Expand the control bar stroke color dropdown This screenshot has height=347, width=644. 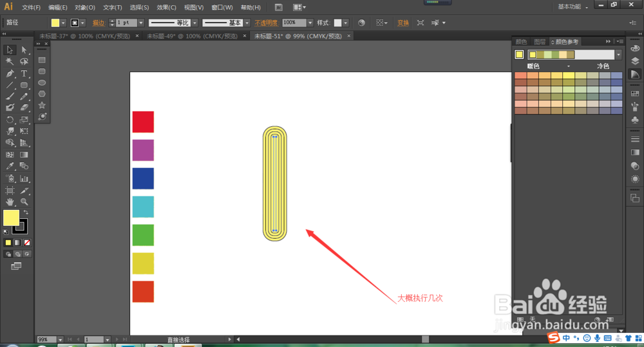point(82,23)
